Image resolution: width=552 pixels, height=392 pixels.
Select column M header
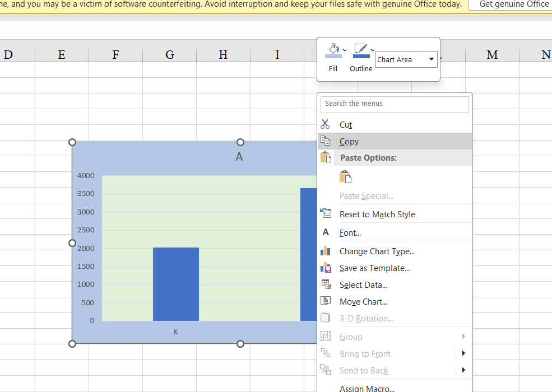coord(492,54)
